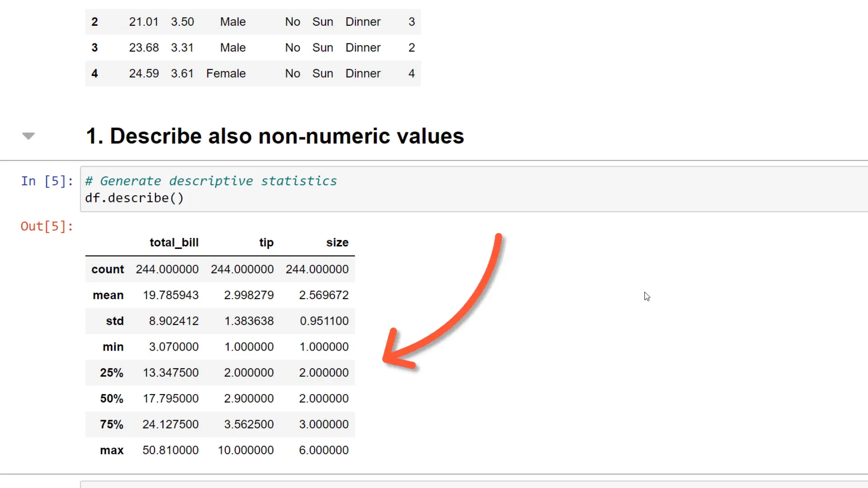Image resolution: width=868 pixels, height=488 pixels.
Task: Select the size column header
Action: [x=337, y=242]
